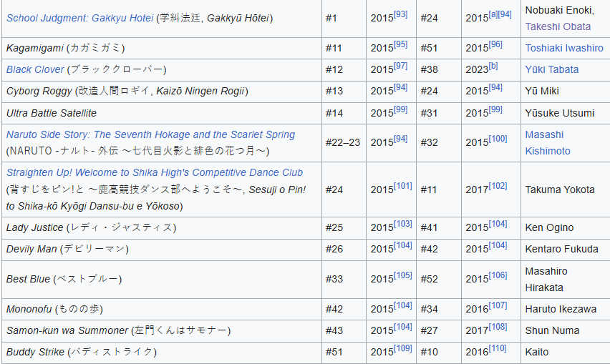610x364 pixels.
Task: Open citation [110] in Buddy Strike row
Action: pyautogui.click(x=498, y=348)
